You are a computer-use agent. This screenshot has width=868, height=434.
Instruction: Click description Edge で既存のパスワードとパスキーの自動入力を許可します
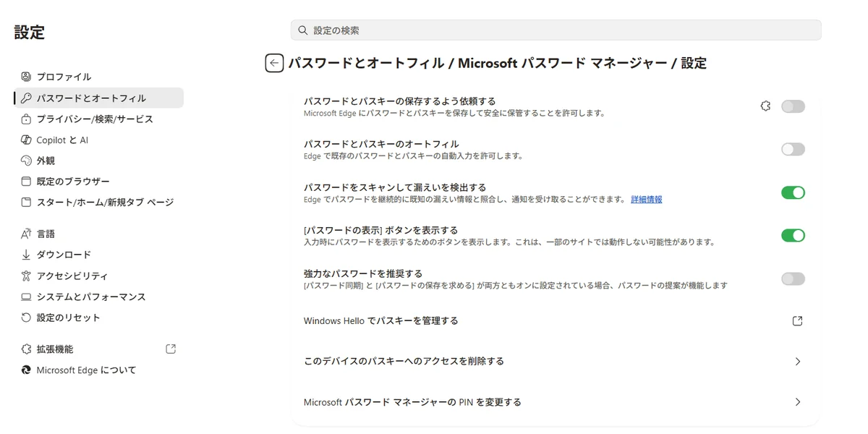[413, 156]
